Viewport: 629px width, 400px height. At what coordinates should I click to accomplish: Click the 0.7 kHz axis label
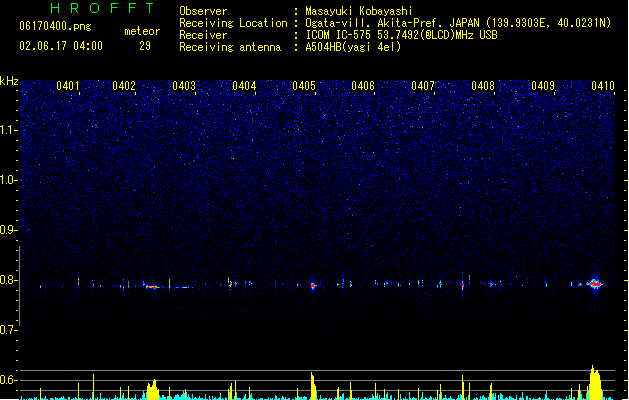point(9,330)
